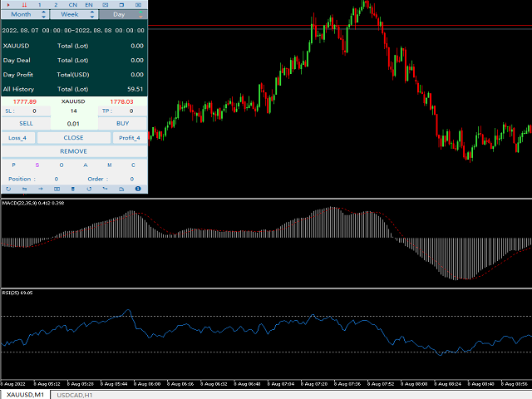Click the SELL button
This screenshot has height=399, width=532.
coord(26,124)
